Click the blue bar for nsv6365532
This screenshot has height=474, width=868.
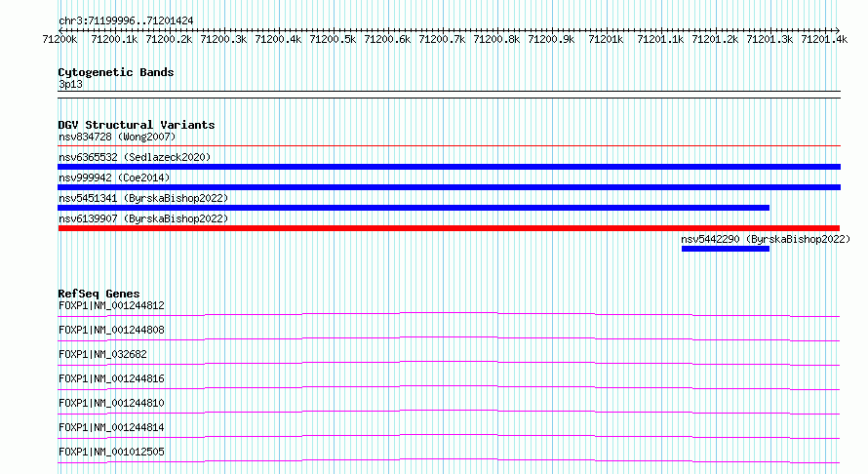[449, 167]
